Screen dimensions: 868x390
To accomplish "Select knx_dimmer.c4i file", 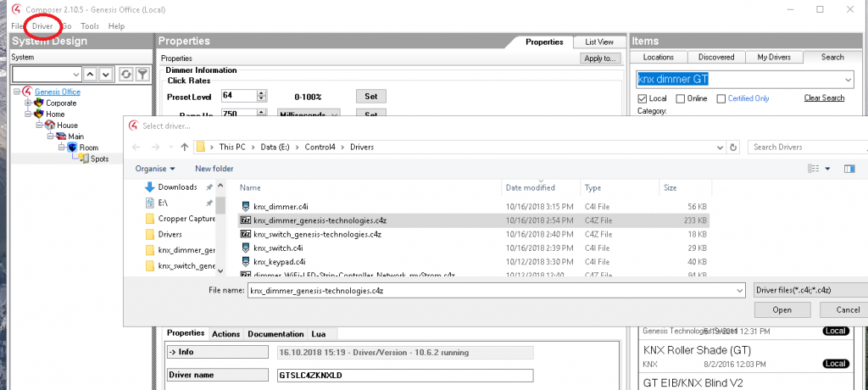I will [x=280, y=207].
